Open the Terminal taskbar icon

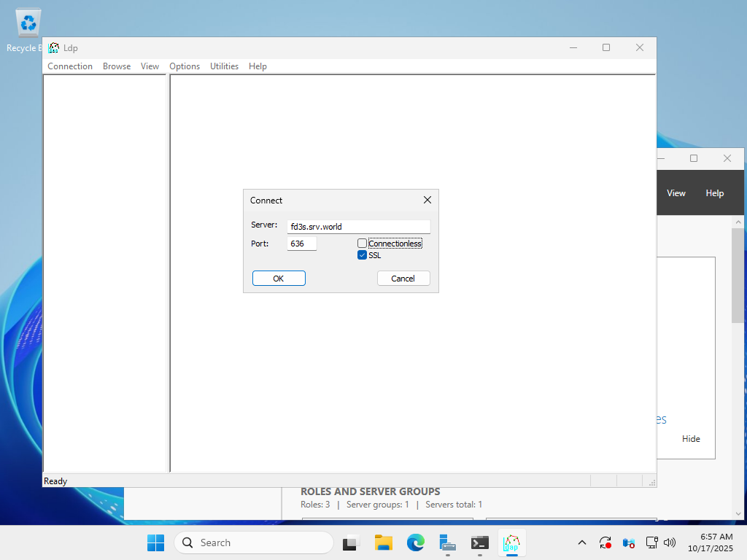479,542
